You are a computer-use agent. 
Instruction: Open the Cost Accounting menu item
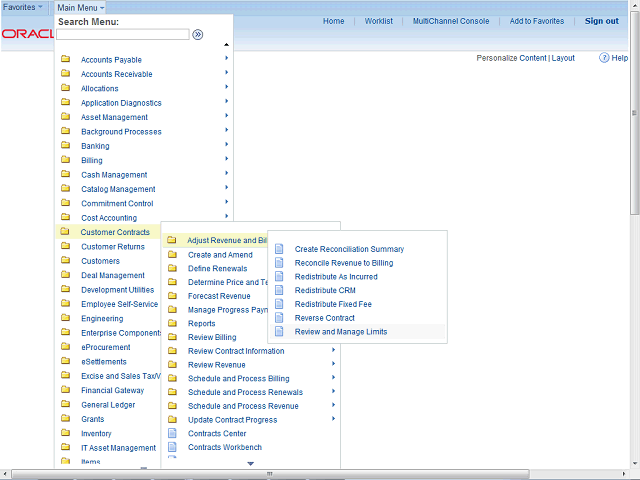[109, 218]
